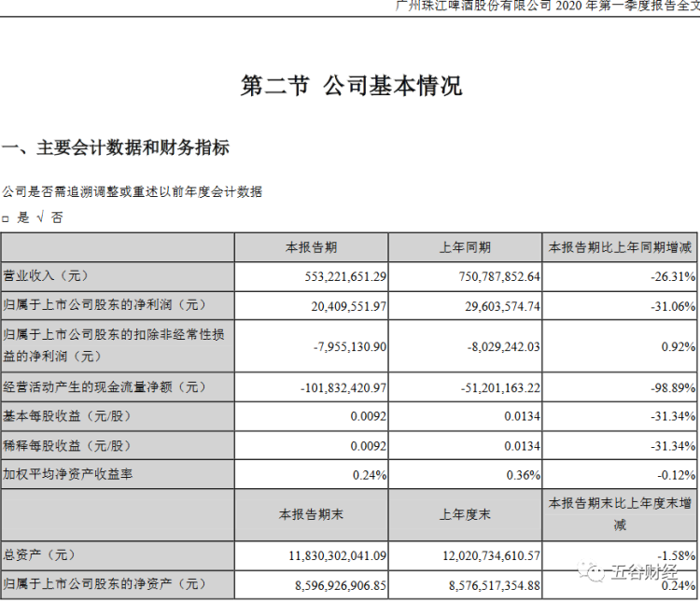Viewport: 700px width, 602px height.
Task: Click row label 稀释每股收益（元/股）
Action: (x=67, y=446)
